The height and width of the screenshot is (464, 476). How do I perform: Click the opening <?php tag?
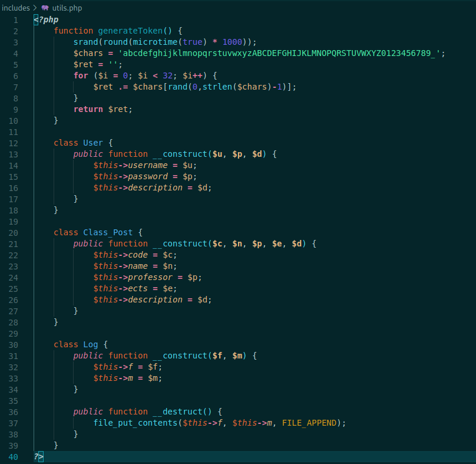pos(46,20)
